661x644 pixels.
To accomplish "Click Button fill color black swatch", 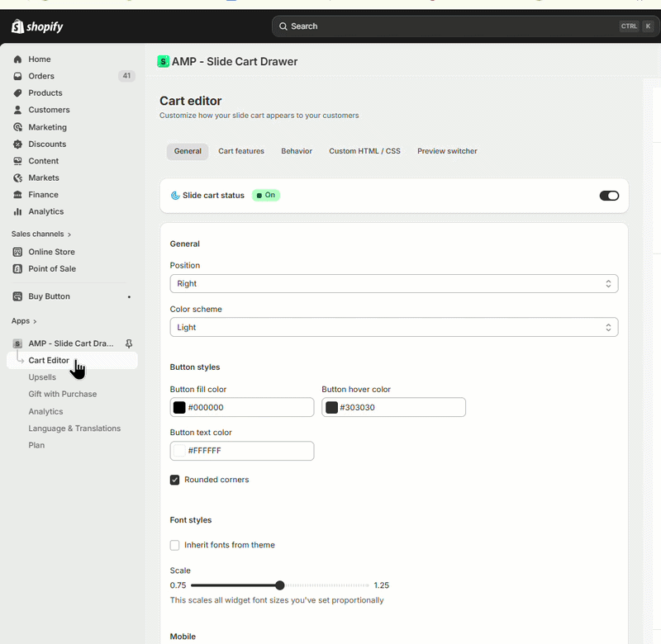I will pos(179,407).
